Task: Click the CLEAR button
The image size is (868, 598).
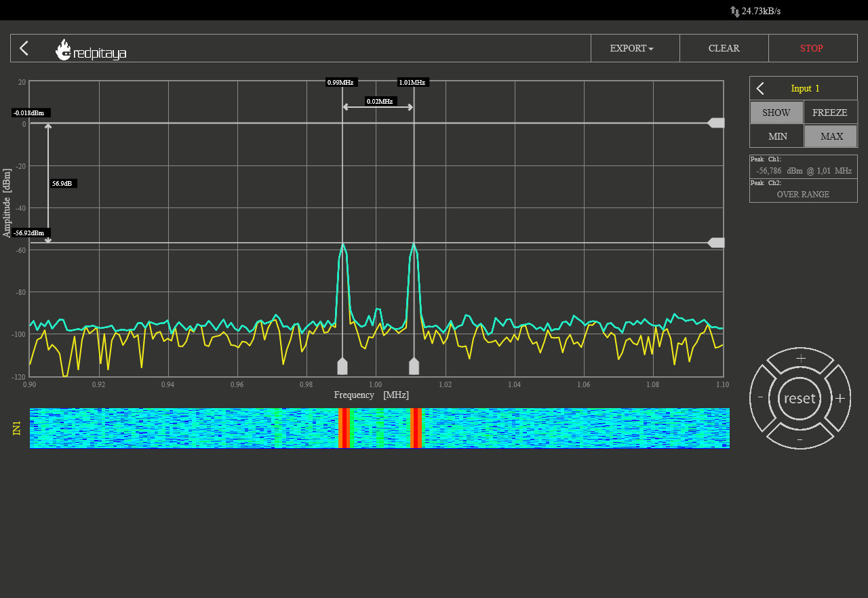Action: (724, 48)
